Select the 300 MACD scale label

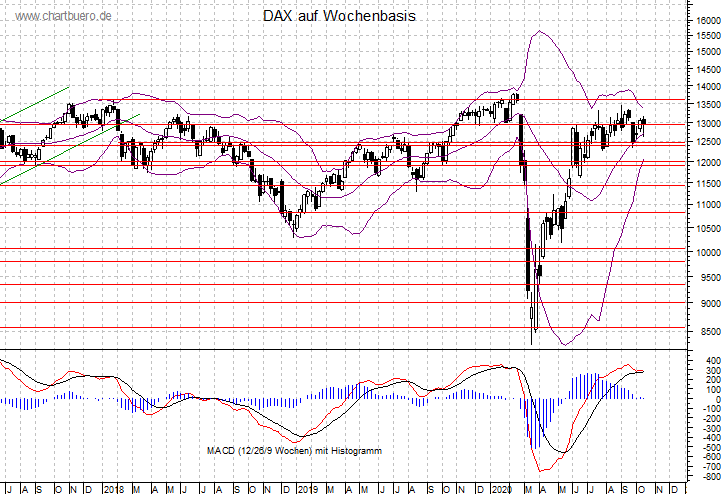click(713, 371)
